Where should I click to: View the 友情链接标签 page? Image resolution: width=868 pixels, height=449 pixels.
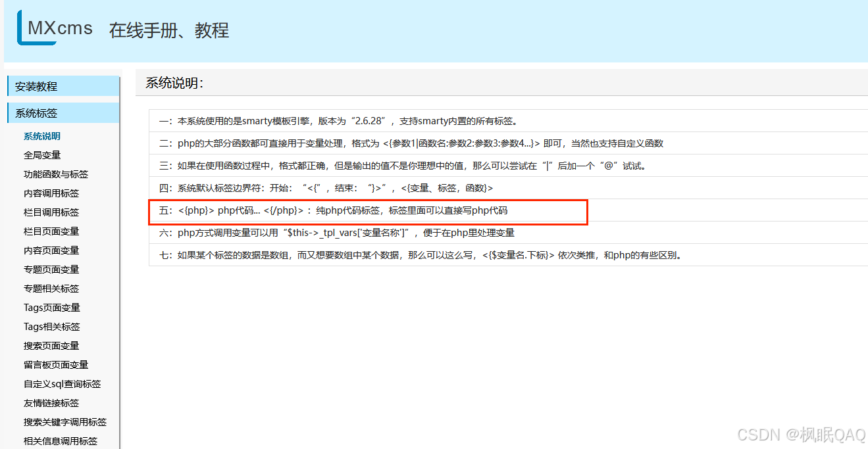point(51,402)
